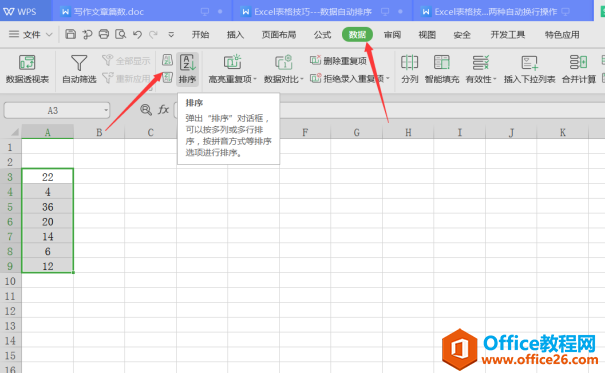The image size is (605, 377).
Task: Expand the quick access toolbar customize arrow
Action: coord(171,35)
